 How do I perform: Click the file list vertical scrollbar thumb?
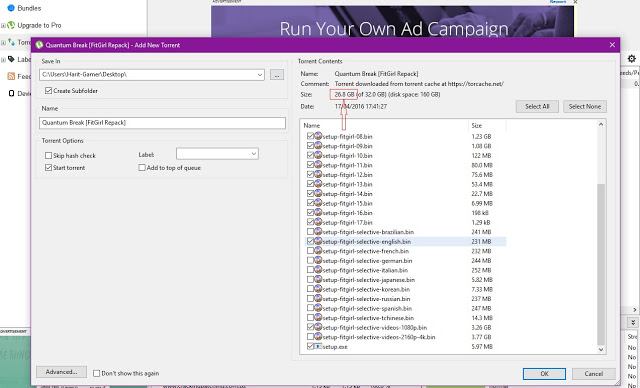601,264
